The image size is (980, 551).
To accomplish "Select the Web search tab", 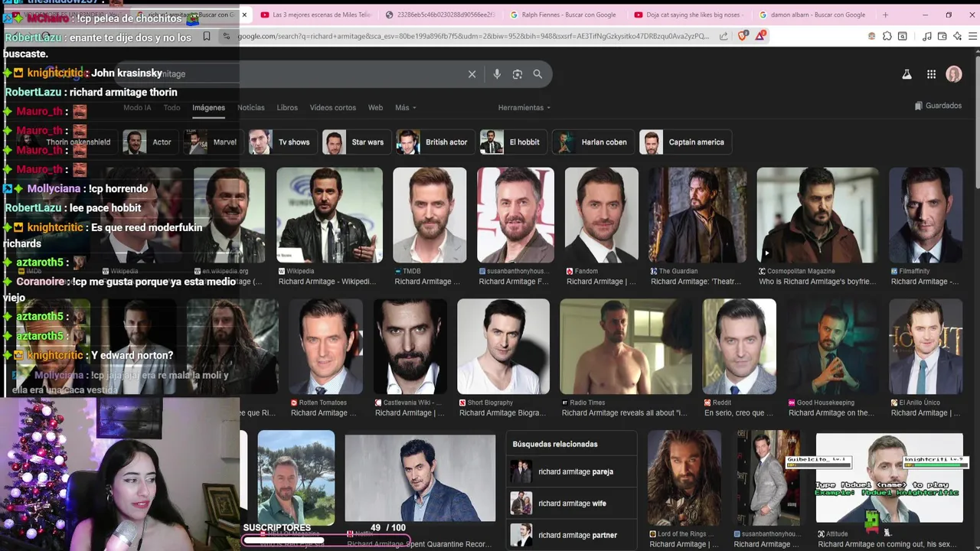I will click(x=375, y=108).
